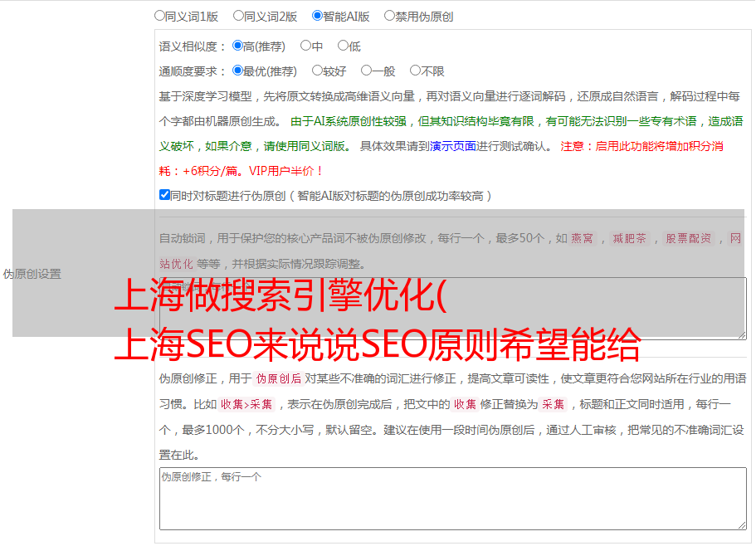This screenshot has height=546, width=756.
Task: Click the 自动锁词 textarea
Action: pos(453,309)
